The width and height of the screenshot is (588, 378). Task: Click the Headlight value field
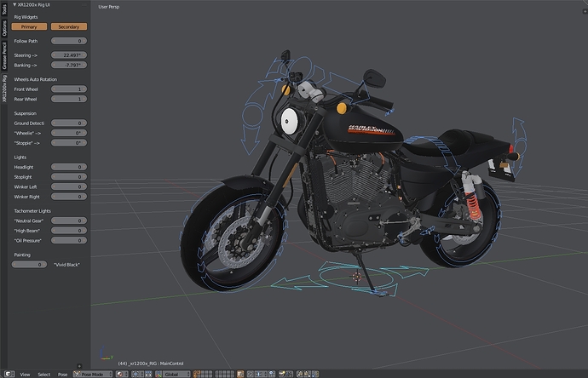pyautogui.click(x=69, y=167)
